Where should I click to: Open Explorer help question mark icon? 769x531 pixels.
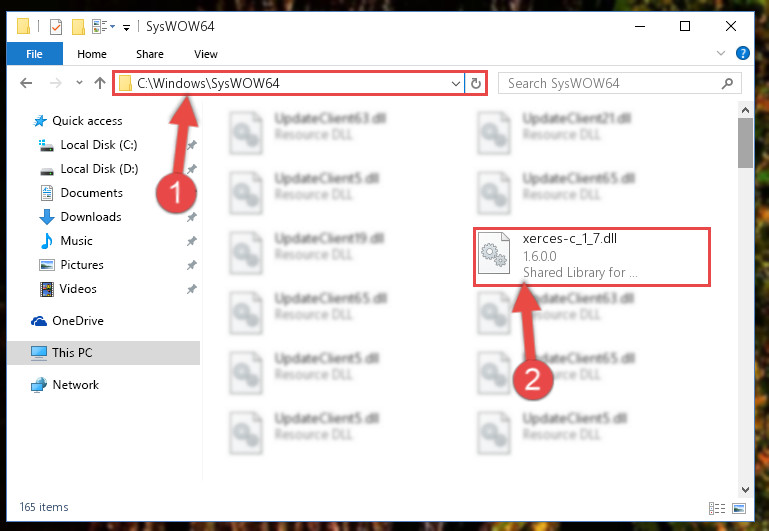743,53
